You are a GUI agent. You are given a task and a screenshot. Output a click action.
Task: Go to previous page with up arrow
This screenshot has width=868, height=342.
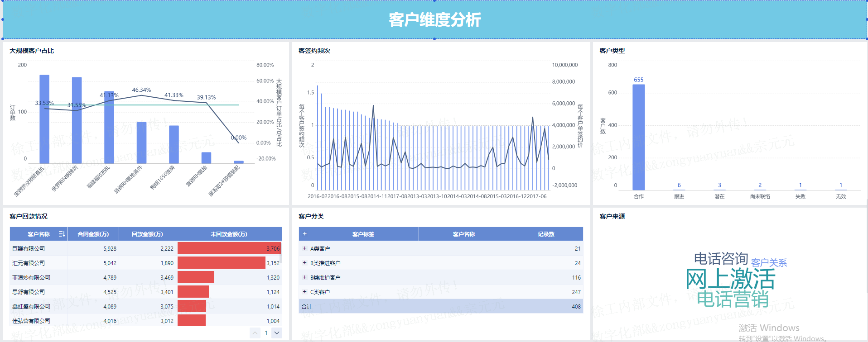point(255,333)
